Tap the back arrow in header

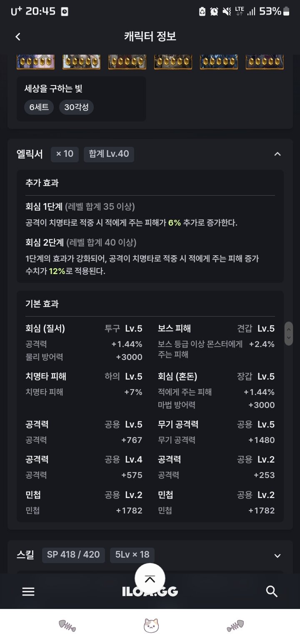click(18, 37)
